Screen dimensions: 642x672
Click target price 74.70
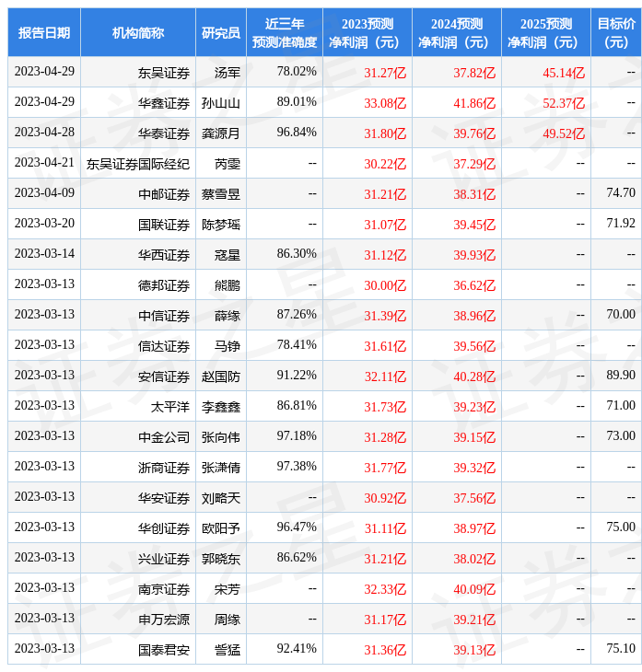tap(621, 193)
